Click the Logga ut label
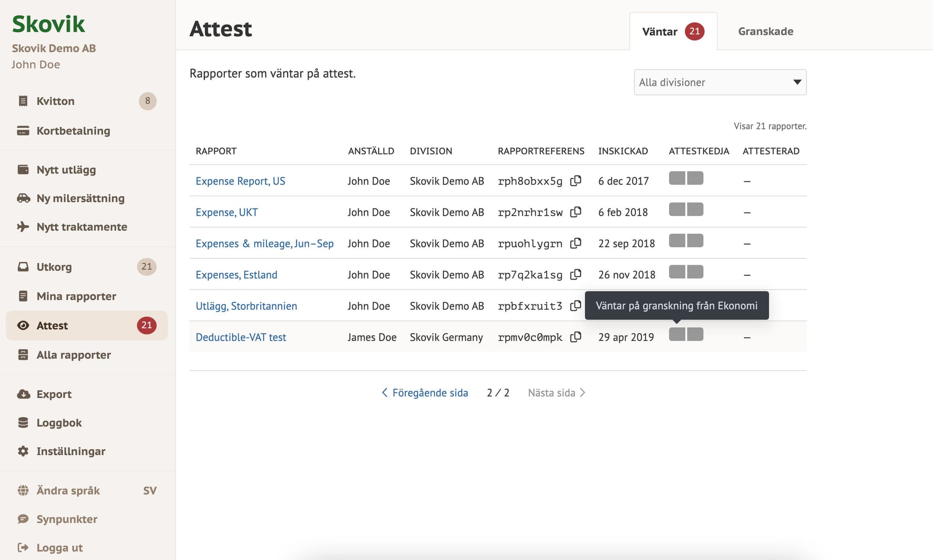This screenshot has height=560, width=933. coord(60,548)
